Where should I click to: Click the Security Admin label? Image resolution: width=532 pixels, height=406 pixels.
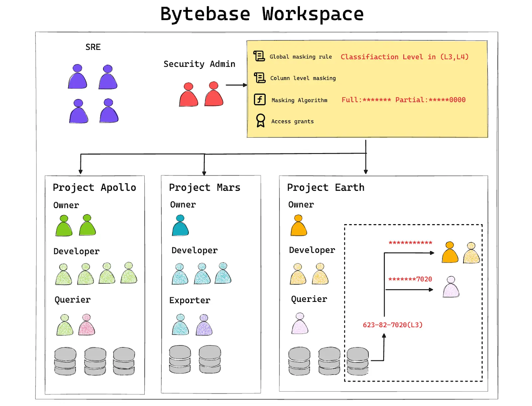[199, 64]
